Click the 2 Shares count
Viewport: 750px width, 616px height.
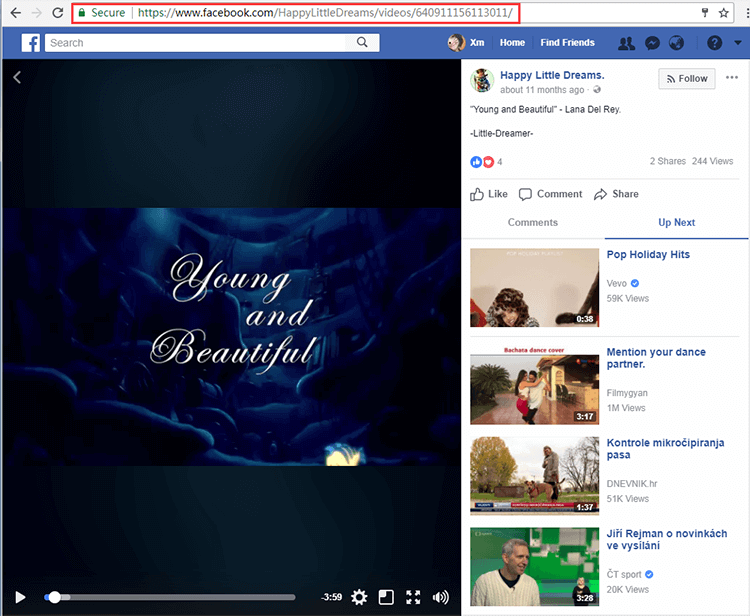[667, 161]
